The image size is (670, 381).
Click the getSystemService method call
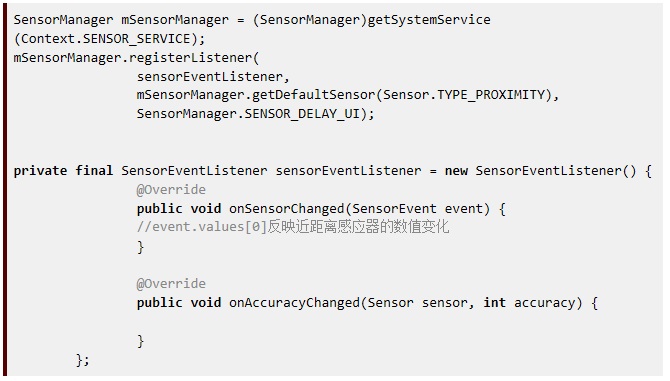(429, 20)
